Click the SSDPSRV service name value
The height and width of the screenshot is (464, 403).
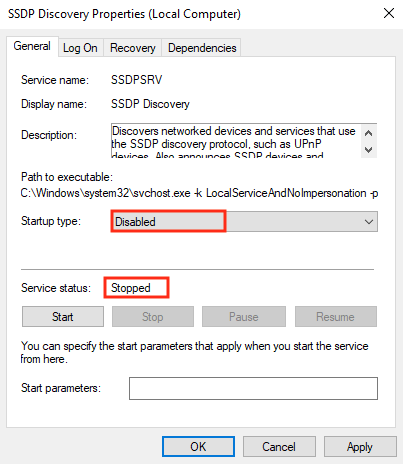pos(136,80)
